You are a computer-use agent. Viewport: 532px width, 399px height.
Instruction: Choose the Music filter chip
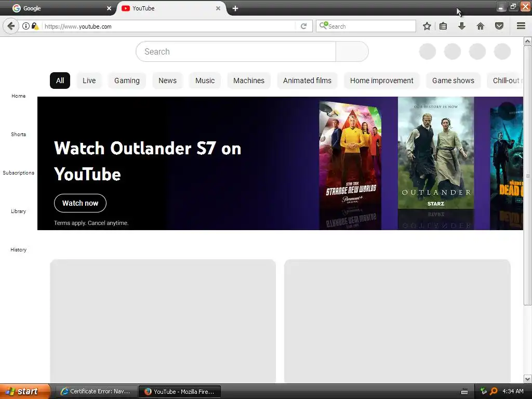tap(205, 81)
